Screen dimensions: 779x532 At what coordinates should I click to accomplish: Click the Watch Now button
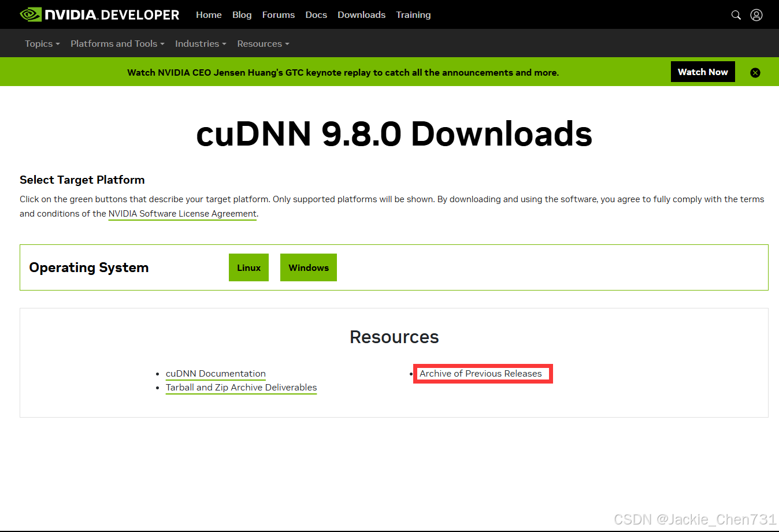pyautogui.click(x=703, y=72)
